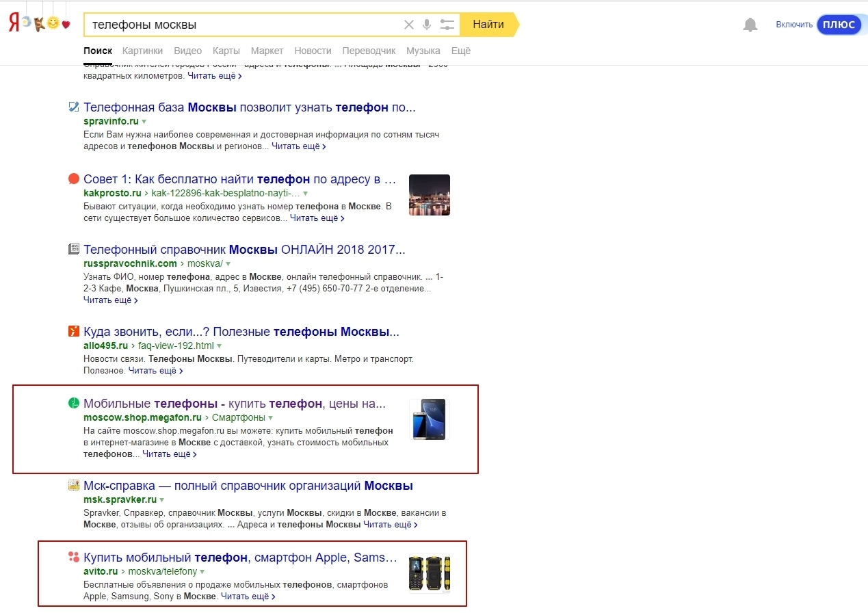868x615 pixels.
Task: Click the kak-122896-kak-besplatno-nayti breadcrumb
Action: click(226, 194)
